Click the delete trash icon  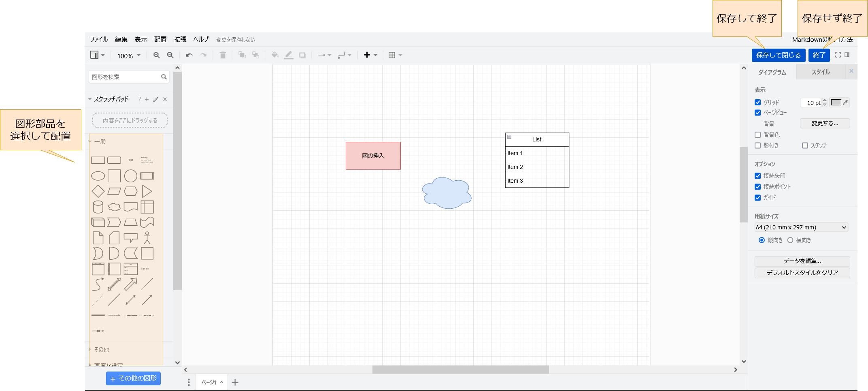coord(223,55)
